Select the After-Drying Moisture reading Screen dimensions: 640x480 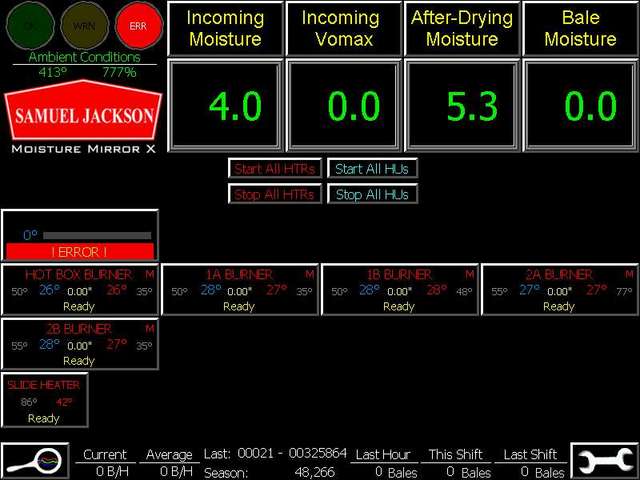[462, 106]
